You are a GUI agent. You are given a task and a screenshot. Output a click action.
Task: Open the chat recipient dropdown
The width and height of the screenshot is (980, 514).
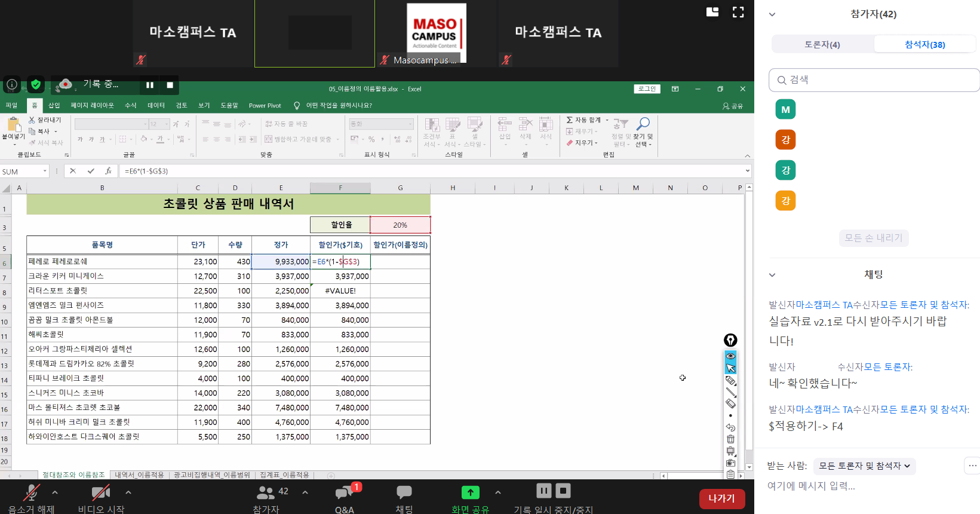pyautogui.click(x=864, y=466)
